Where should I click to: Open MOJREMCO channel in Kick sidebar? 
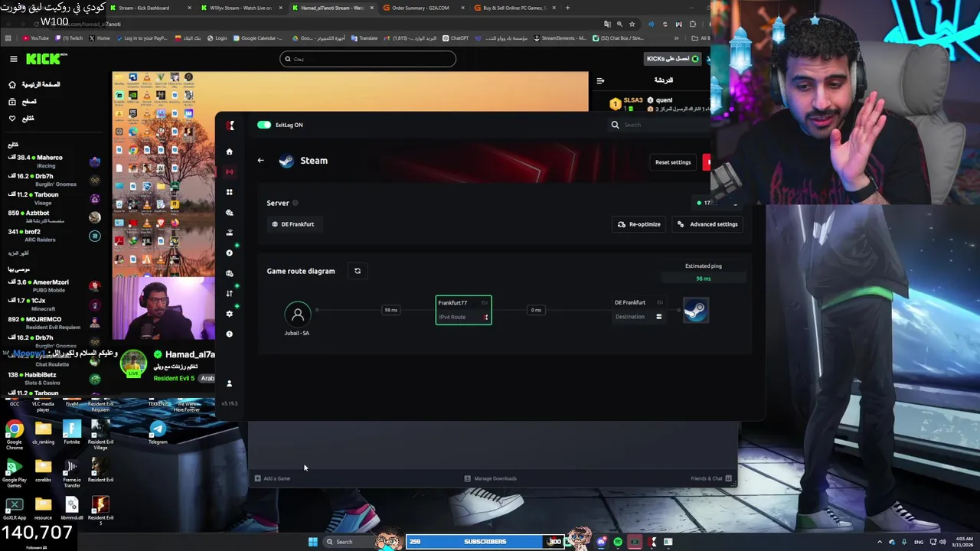(x=54, y=323)
